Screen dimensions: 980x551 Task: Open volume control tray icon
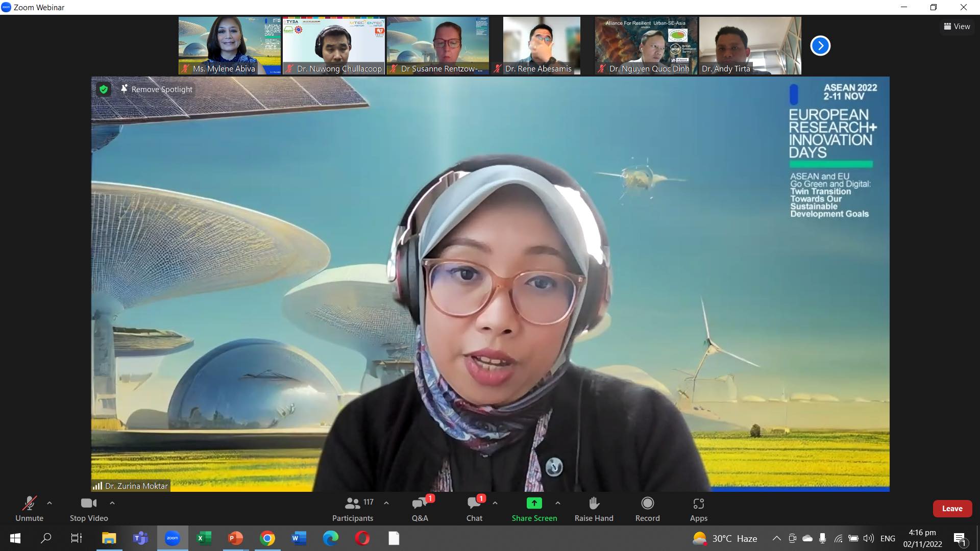pyautogui.click(x=868, y=538)
